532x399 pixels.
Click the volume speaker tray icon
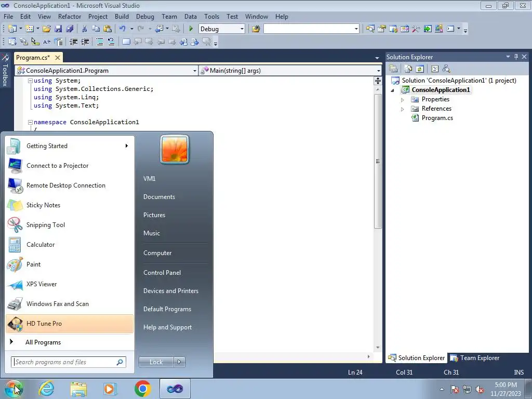[x=480, y=390]
